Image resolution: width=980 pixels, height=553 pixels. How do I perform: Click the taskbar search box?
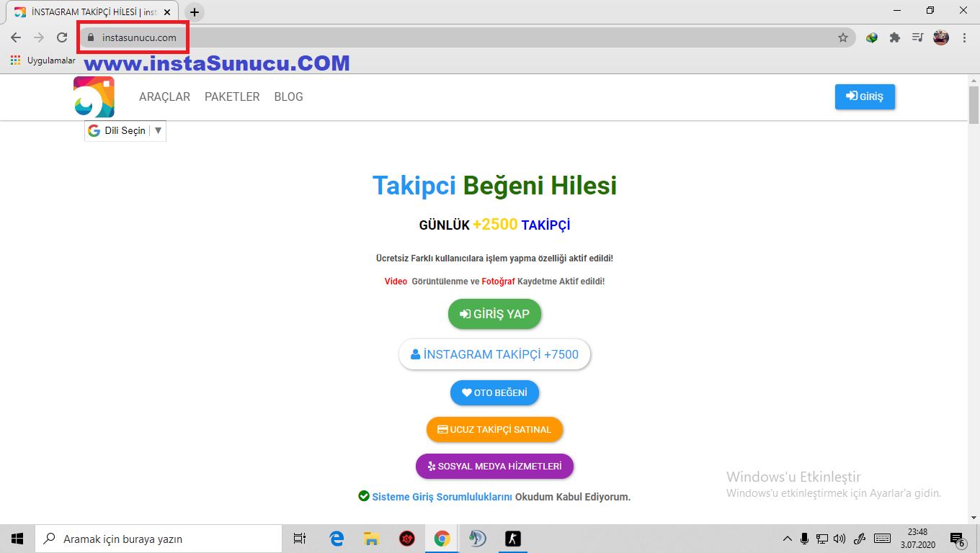pyautogui.click(x=158, y=539)
